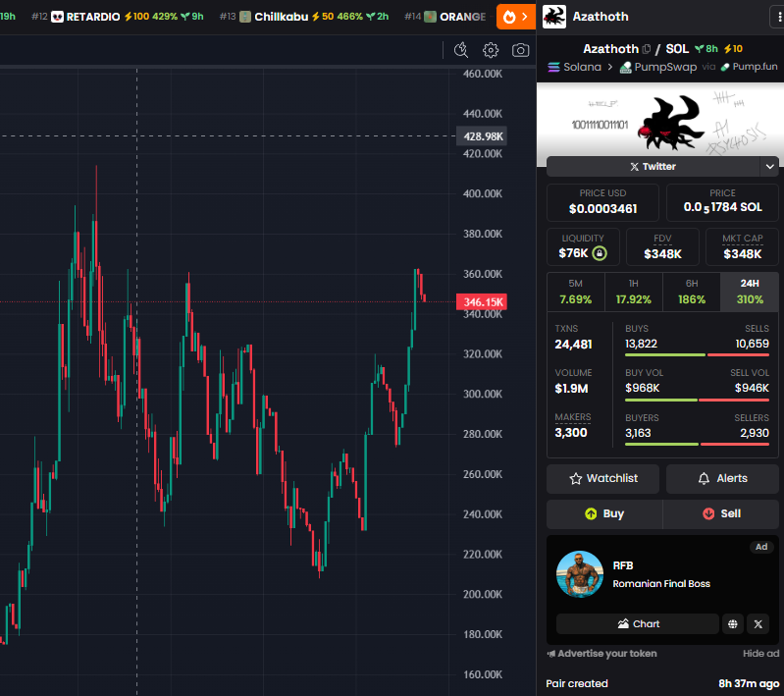Viewport: 784px width, 696px height.
Task: Select the 24H timeframe tab
Action: tap(750, 292)
